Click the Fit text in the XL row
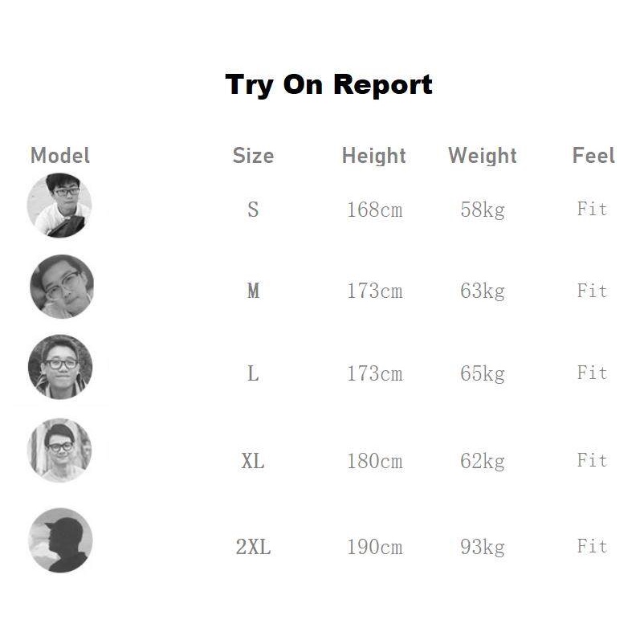Image resolution: width=644 pixels, height=644 pixels. [x=592, y=460]
